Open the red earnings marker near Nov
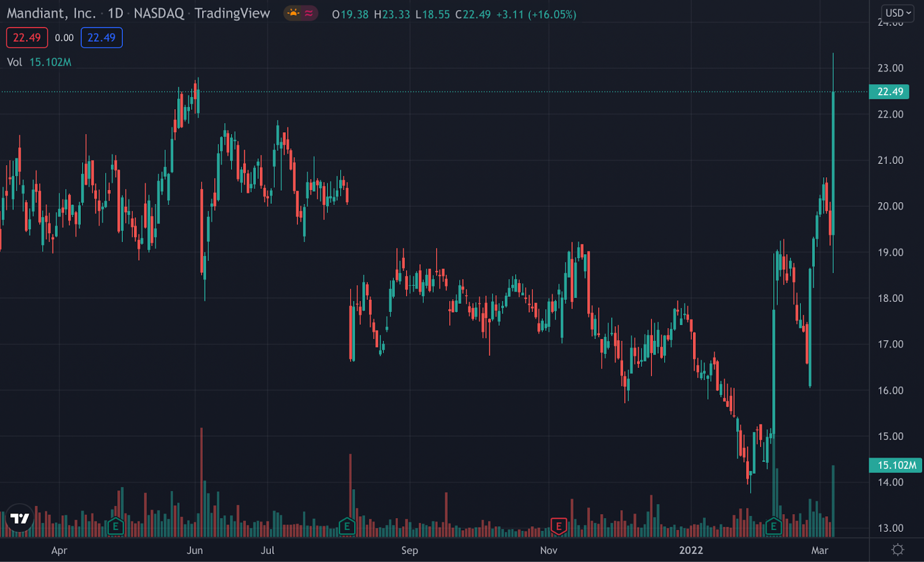This screenshot has height=562, width=924. point(558,526)
